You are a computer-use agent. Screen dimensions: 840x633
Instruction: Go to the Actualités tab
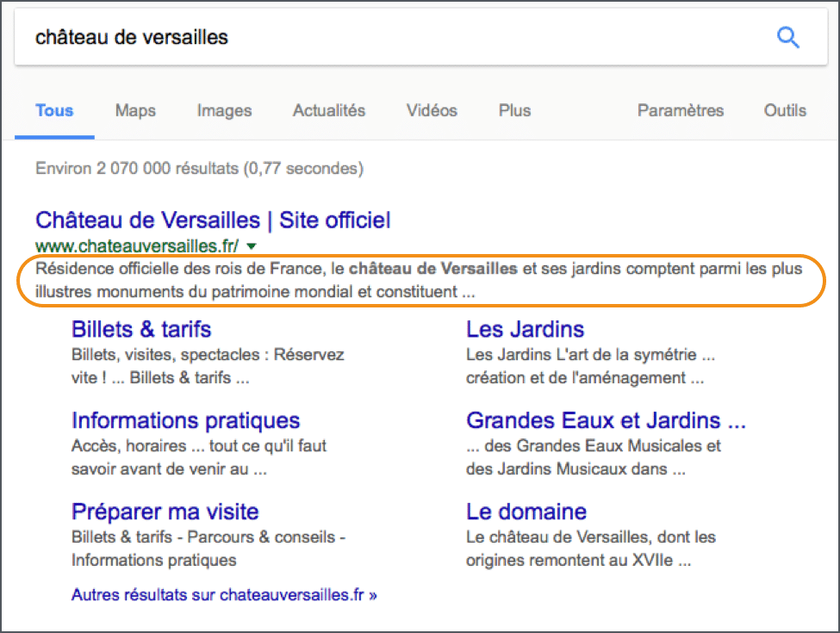click(x=329, y=110)
